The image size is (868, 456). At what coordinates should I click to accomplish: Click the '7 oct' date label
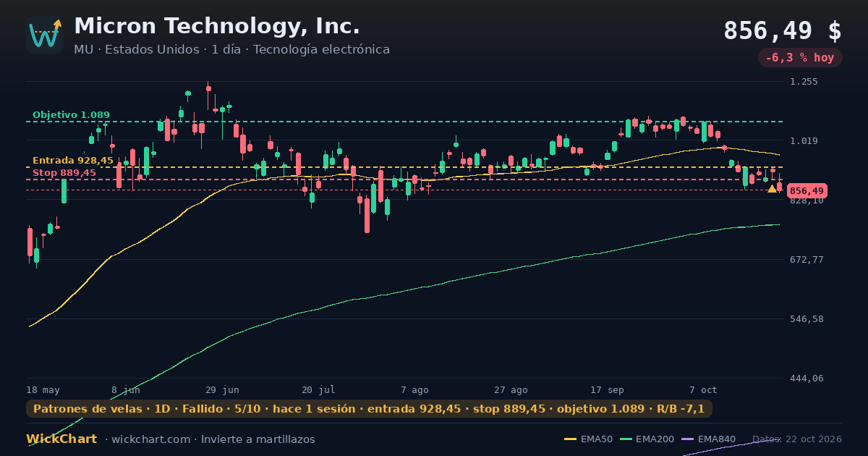[703, 390]
